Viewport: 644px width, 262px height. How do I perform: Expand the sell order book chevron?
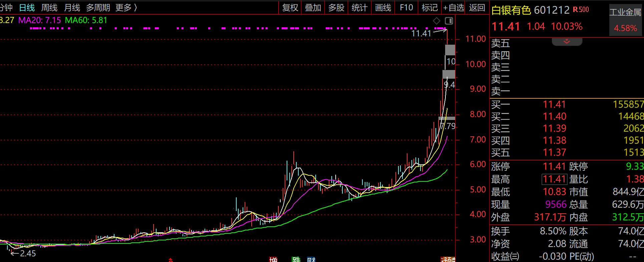(x=567, y=42)
